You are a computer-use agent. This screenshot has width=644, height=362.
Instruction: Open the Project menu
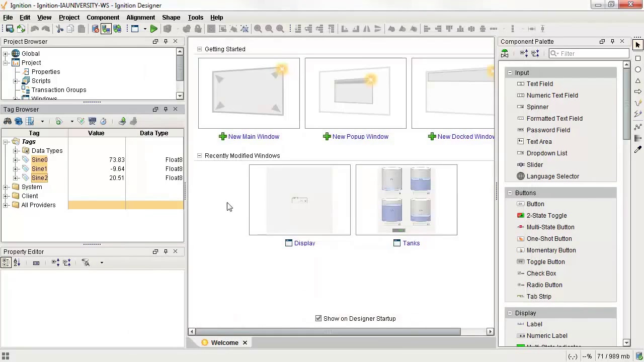coord(69,17)
